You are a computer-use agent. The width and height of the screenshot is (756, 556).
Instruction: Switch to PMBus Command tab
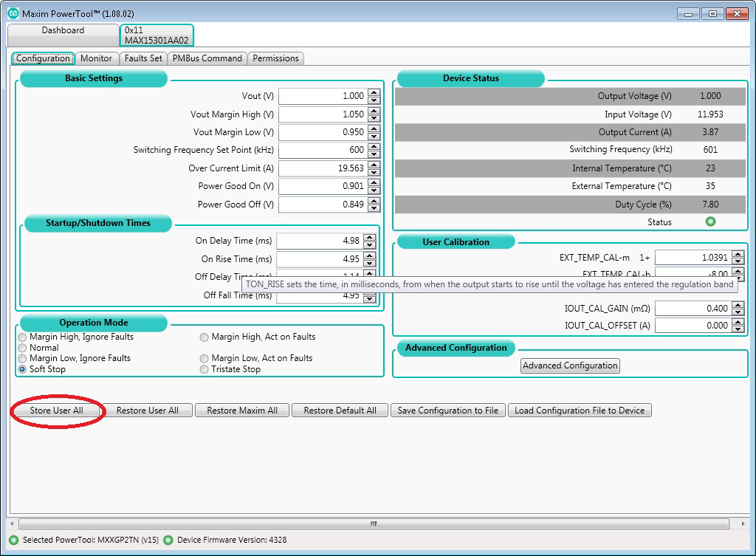(207, 58)
